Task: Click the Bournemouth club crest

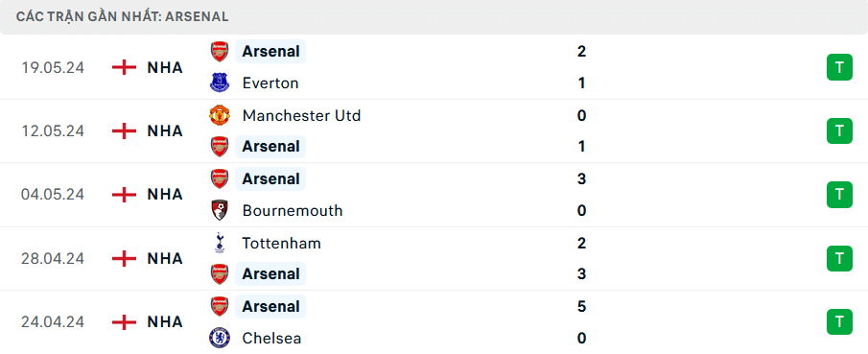Action: coord(220,210)
